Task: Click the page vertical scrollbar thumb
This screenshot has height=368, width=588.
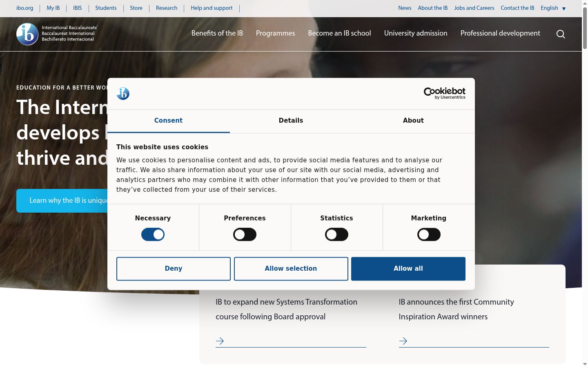Action: 585,28
